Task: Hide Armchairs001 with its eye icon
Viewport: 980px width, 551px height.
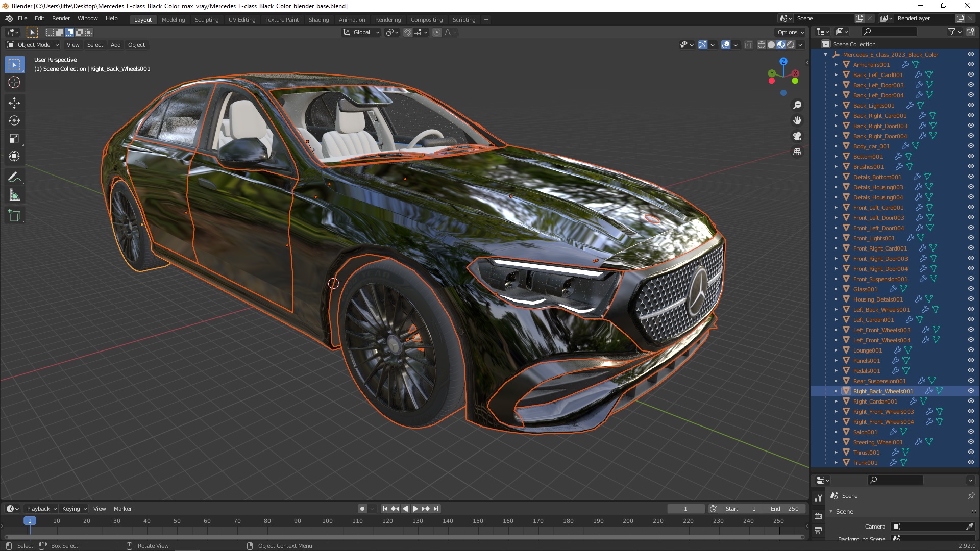Action: click(971, 65)
